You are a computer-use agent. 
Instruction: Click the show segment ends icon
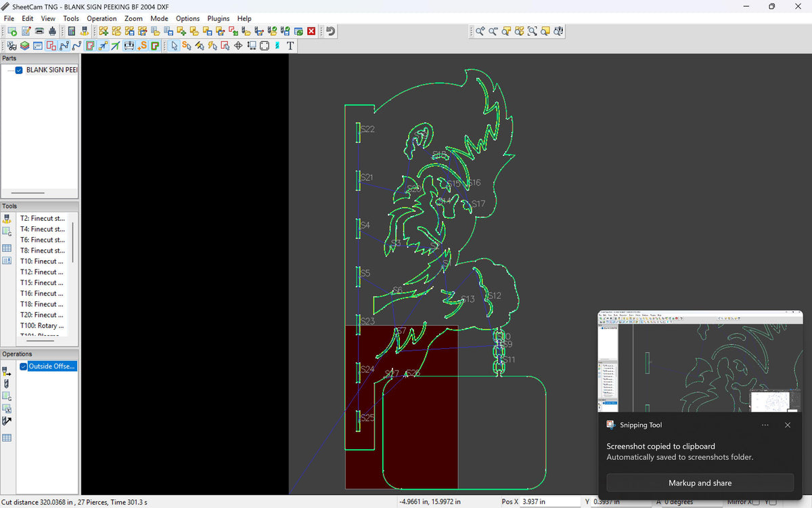[x=64, y=45]
